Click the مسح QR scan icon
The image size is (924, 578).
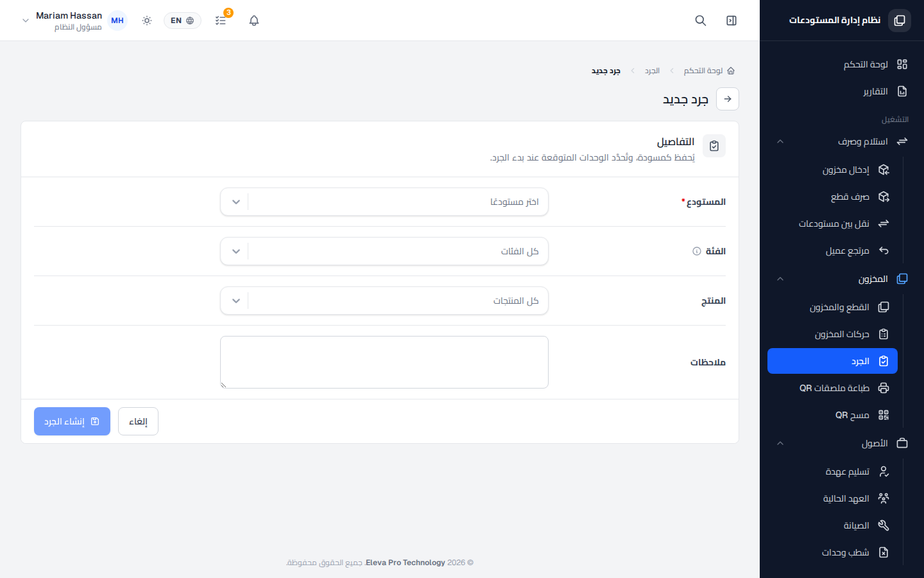point(884,415)
